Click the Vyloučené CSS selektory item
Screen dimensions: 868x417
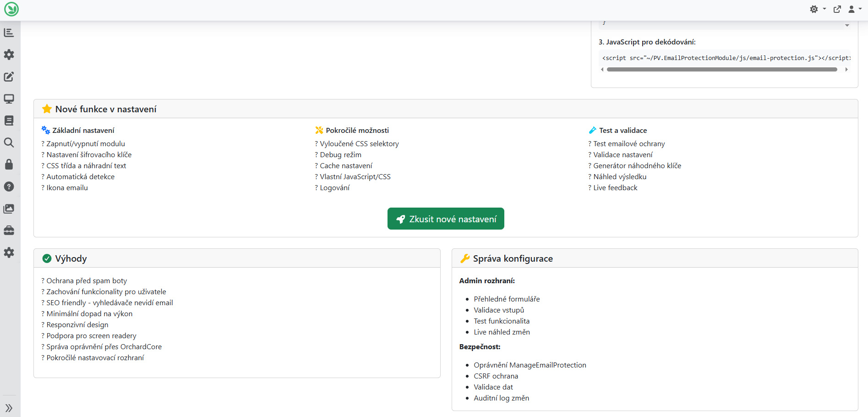tap(357, 144)
